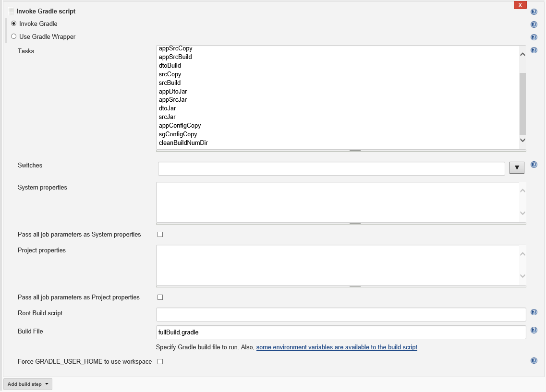Expand the Switches field arrow button

pos(517,167)
